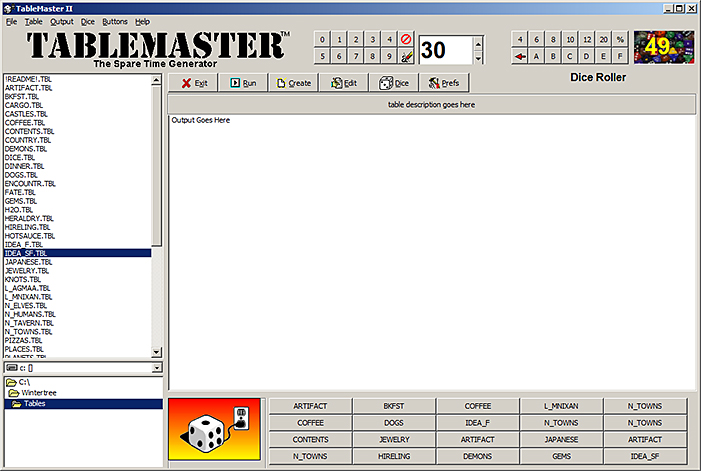Click the number field showing 30

[446, 50]
